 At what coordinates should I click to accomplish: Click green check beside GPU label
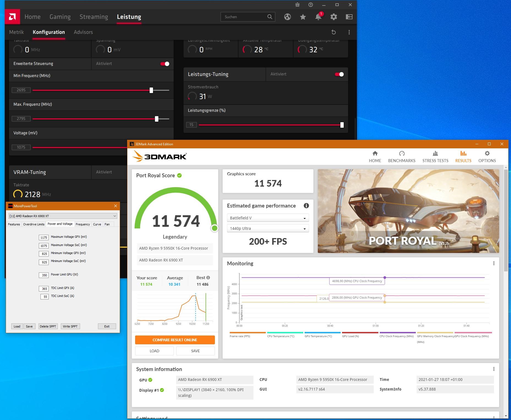[x=150, y=380]
